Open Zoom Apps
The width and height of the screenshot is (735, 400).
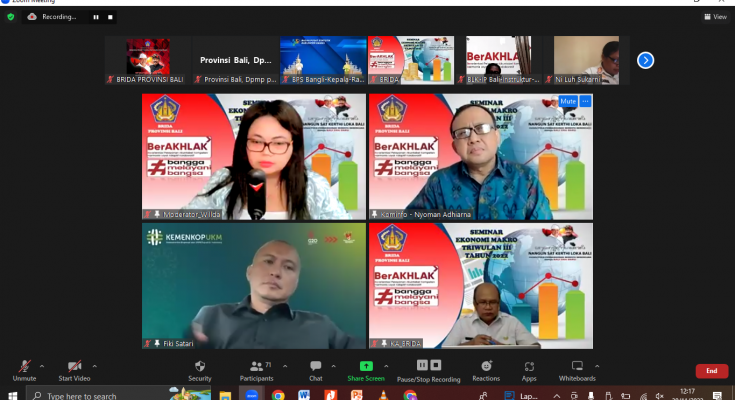click(x=529, y=371)
